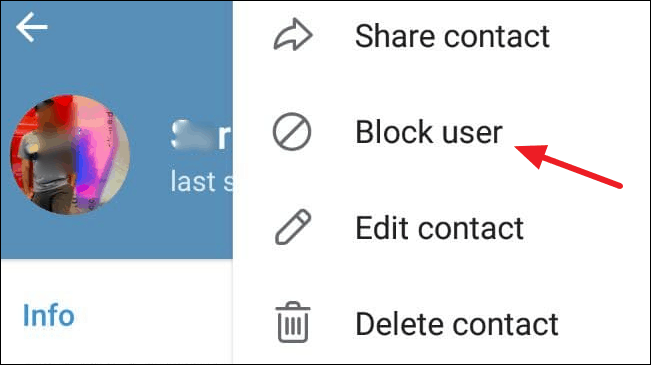Screen dimensions: 651x365
Task: Open the Info section label
Action: pos(49,316)
